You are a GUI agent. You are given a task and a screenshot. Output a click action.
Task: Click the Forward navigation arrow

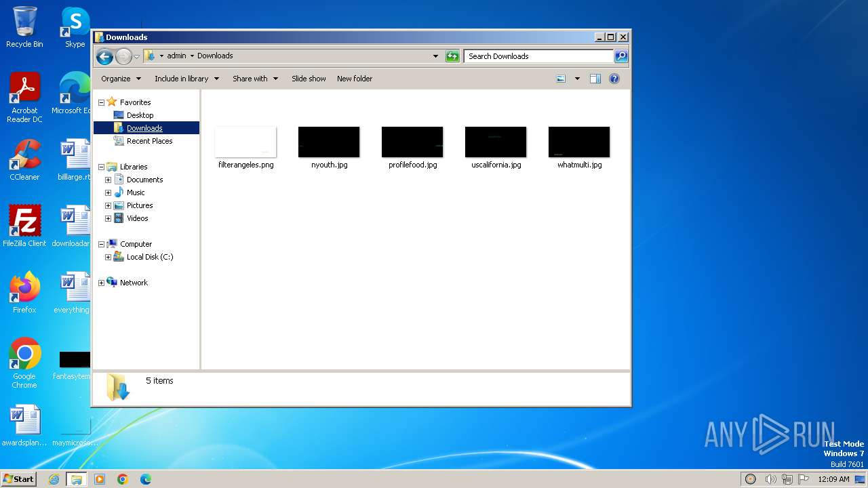pyautogui.click(x=123, y=56)
